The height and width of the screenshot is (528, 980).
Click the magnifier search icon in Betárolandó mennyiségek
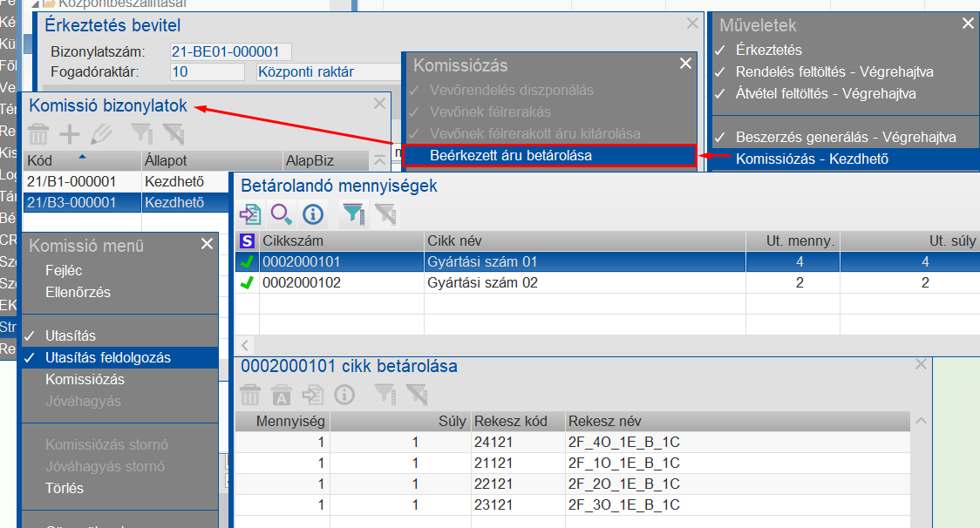(x=282, y=214)
